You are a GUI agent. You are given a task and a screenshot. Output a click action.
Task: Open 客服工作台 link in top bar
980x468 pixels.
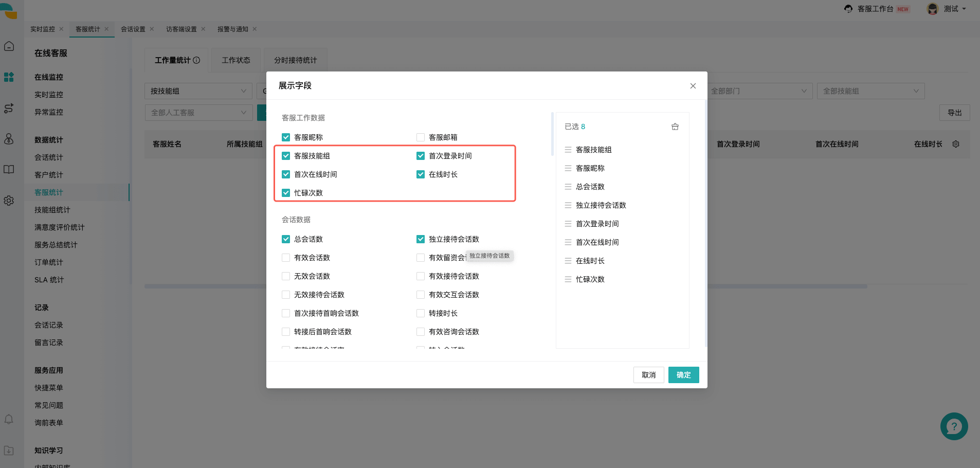point(875,9)
